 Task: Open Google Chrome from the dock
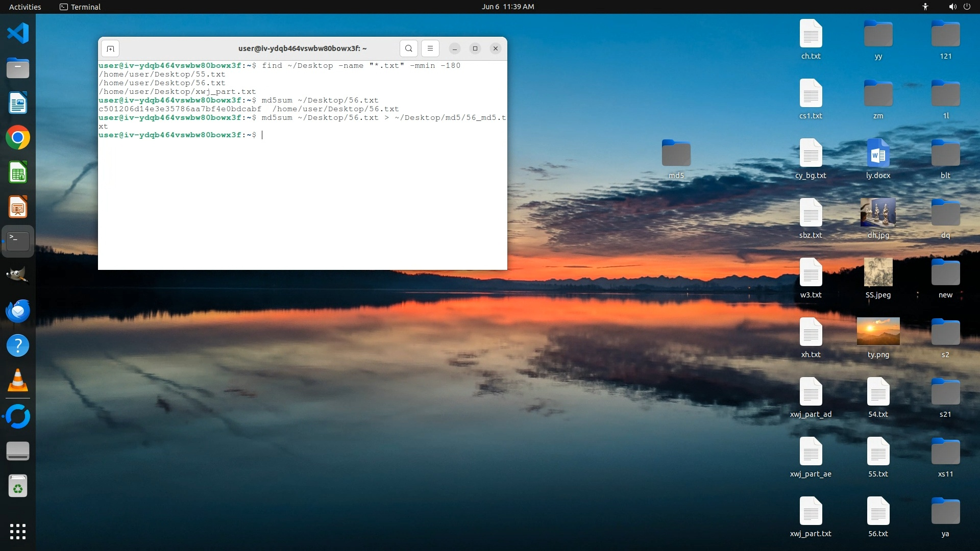(x=18, y=138)
